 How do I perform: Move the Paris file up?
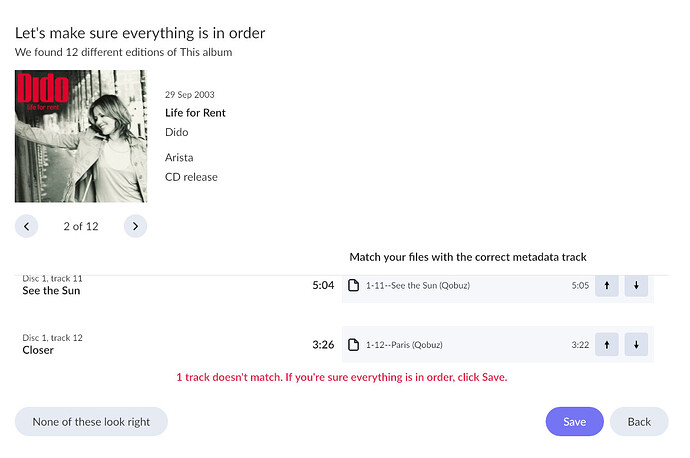(x=607, y=345)
